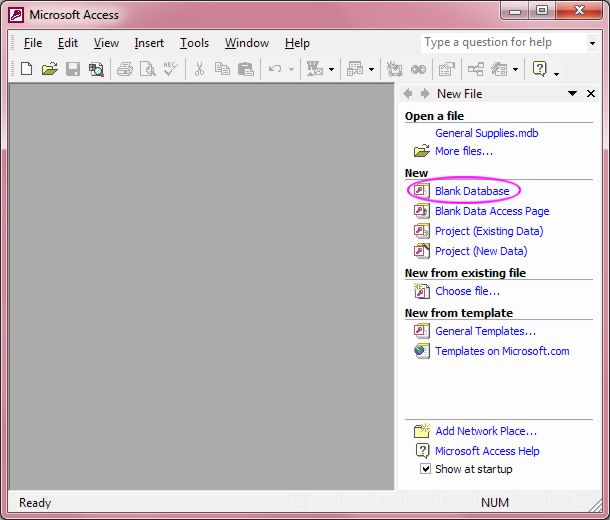
Task: Click the Microsoft Access Help toolbar icon
Action: (540, 69)
